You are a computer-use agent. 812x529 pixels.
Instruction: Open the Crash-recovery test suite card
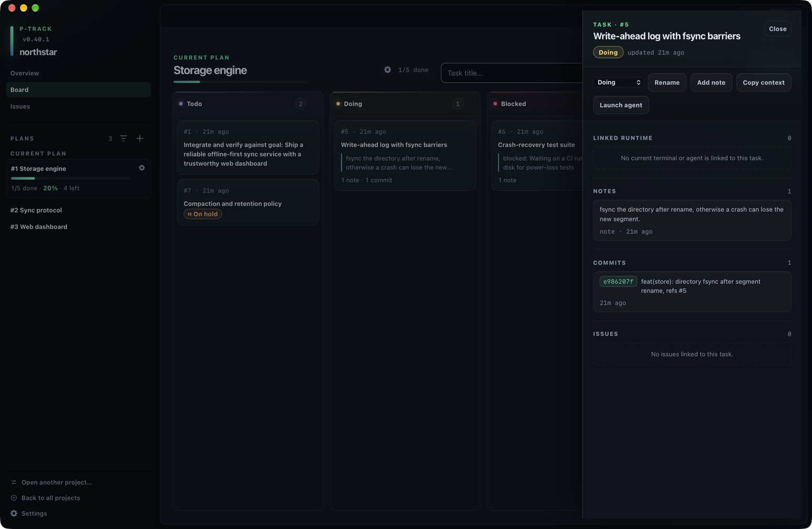(x=537, y=156)
